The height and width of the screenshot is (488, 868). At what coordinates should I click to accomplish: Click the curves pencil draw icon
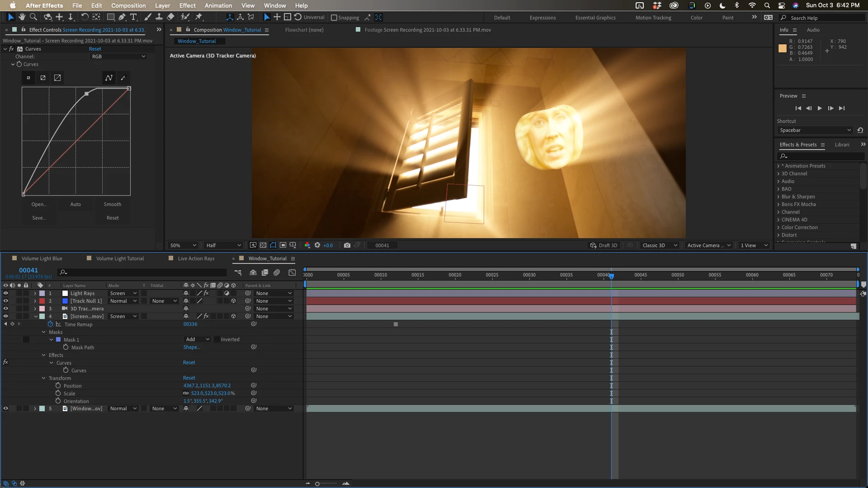(123, 78)
